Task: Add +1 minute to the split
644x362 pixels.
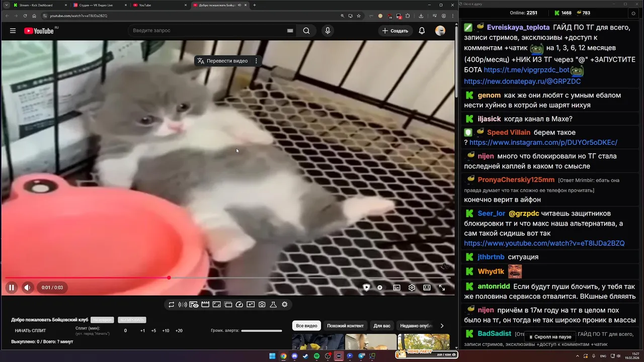Action: (142, 331)
